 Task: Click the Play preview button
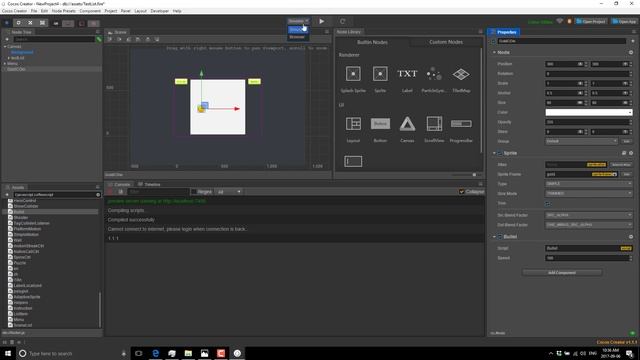322,21
